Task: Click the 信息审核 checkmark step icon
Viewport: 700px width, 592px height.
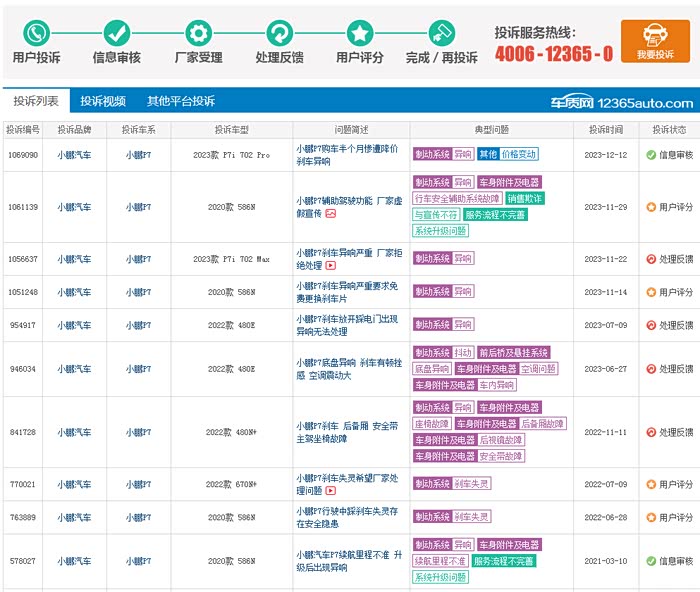Action: point(117,33)
